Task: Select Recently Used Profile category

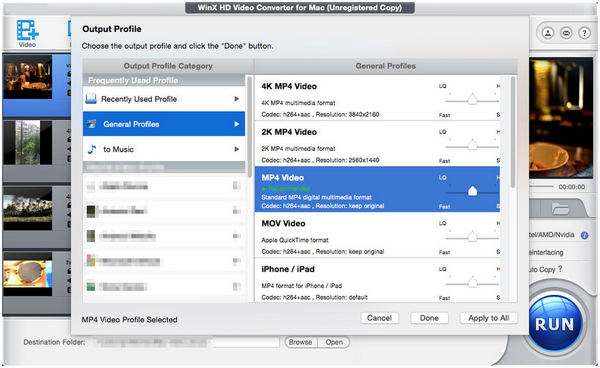Action: (164, 99)
